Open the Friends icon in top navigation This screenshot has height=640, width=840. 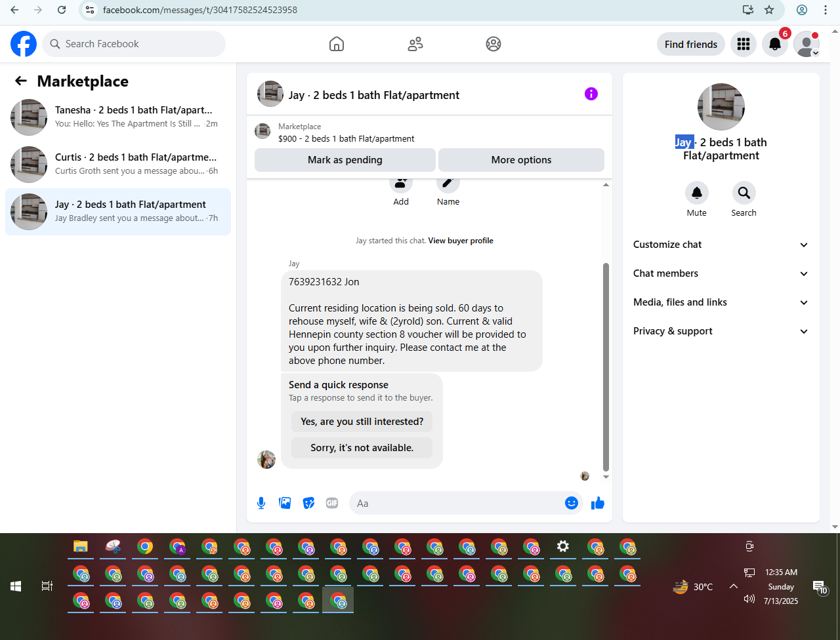pos(415,44)
